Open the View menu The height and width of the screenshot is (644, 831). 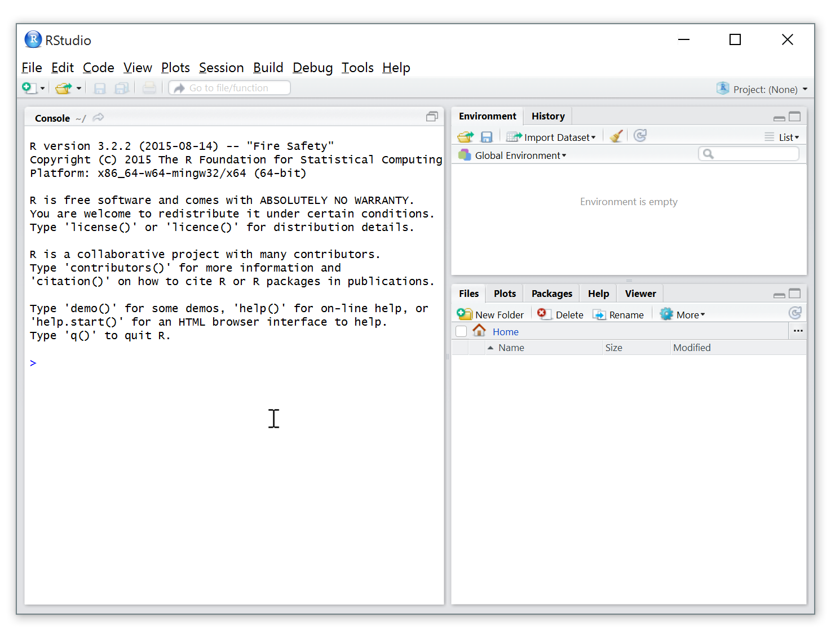click(x=138, y=68)
